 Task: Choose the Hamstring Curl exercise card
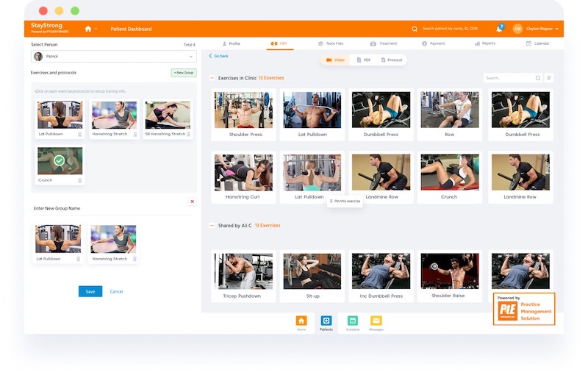point(244,177)
